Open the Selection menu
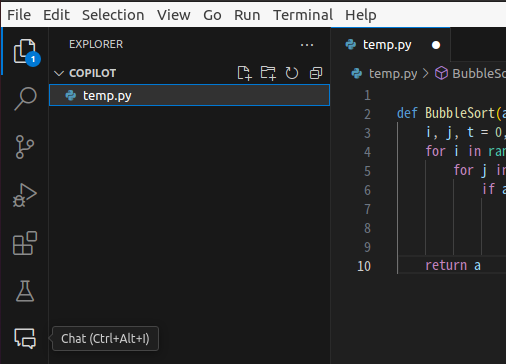 (113, 15)
